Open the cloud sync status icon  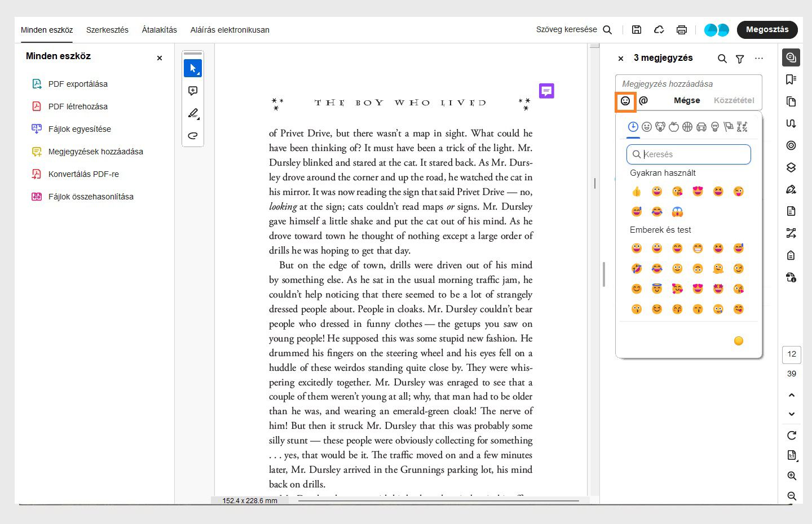click(659, 30)
